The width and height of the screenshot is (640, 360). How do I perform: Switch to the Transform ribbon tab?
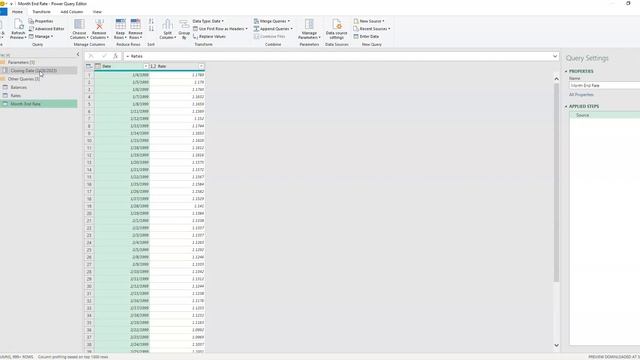(x=41, y=12)
